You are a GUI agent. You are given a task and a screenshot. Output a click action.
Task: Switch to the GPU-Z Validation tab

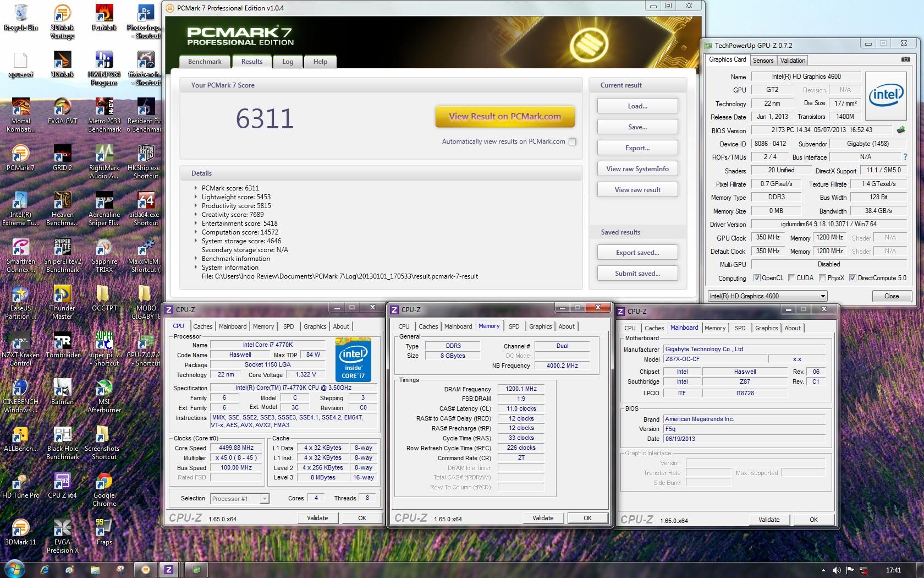793,61
